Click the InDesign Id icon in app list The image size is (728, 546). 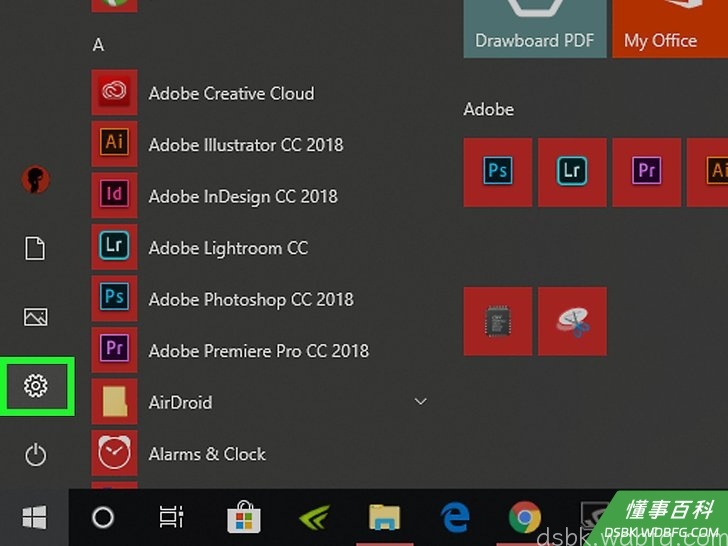coord(114,195)
